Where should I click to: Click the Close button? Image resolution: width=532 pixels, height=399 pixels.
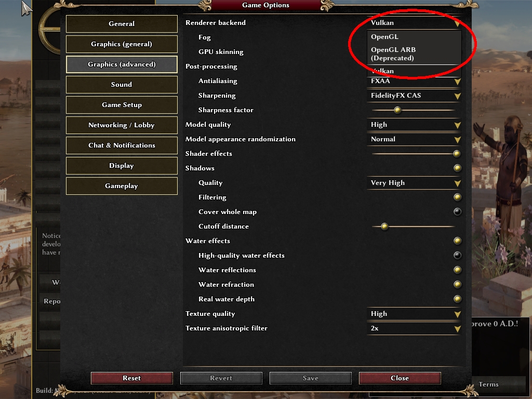[400, 378]
